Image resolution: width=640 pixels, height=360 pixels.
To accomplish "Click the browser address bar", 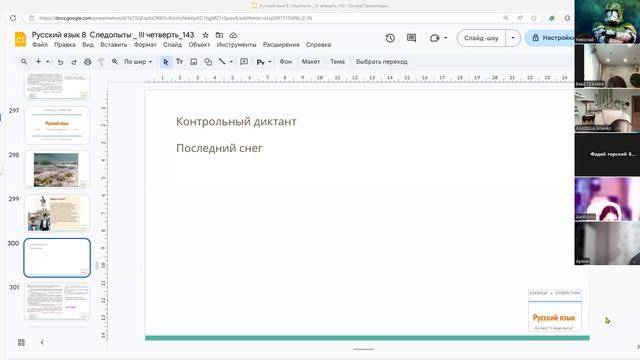I will pos(261,18).
